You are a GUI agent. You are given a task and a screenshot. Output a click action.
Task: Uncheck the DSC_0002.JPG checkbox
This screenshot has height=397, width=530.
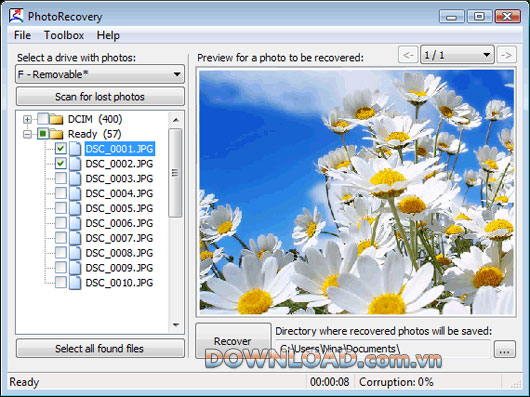click(61, 164)
